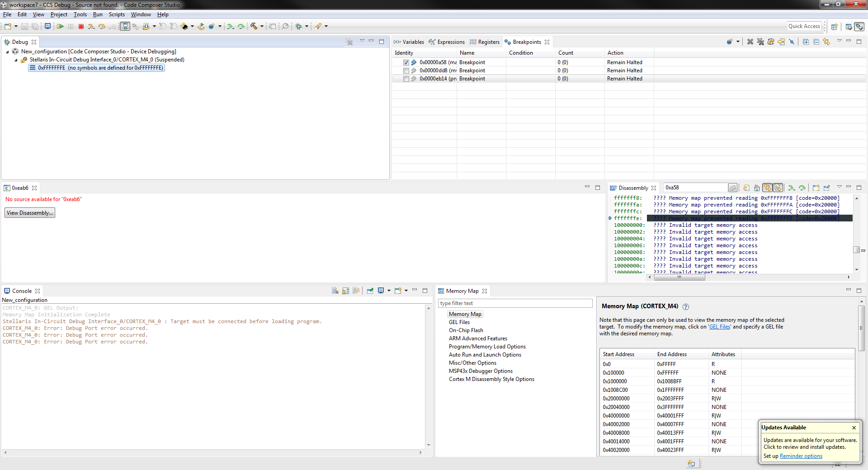The image size is (868, 470).
Task: Collapse the New_configuration tree node
Action: pyautogui.click(x=8, y=52)
